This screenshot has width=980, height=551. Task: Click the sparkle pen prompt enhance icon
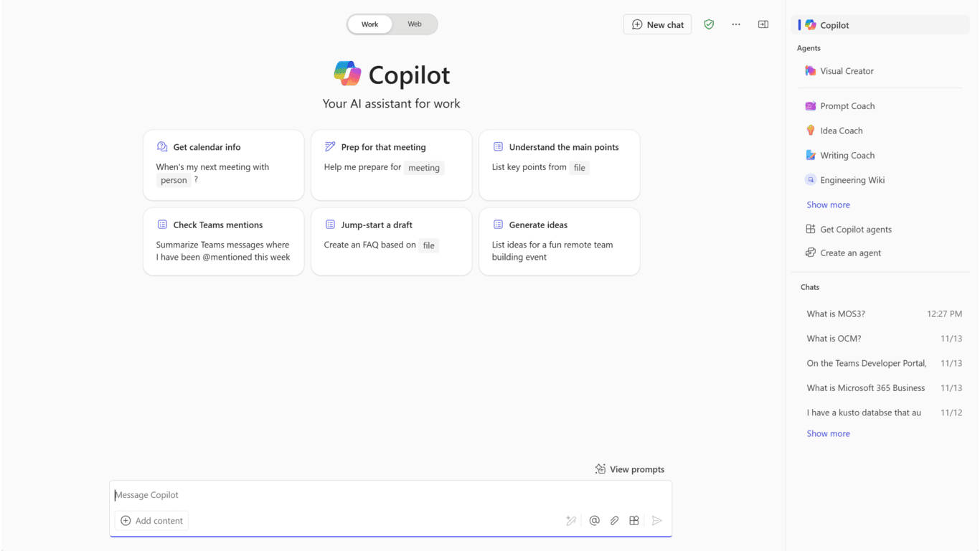click(571, 521)
